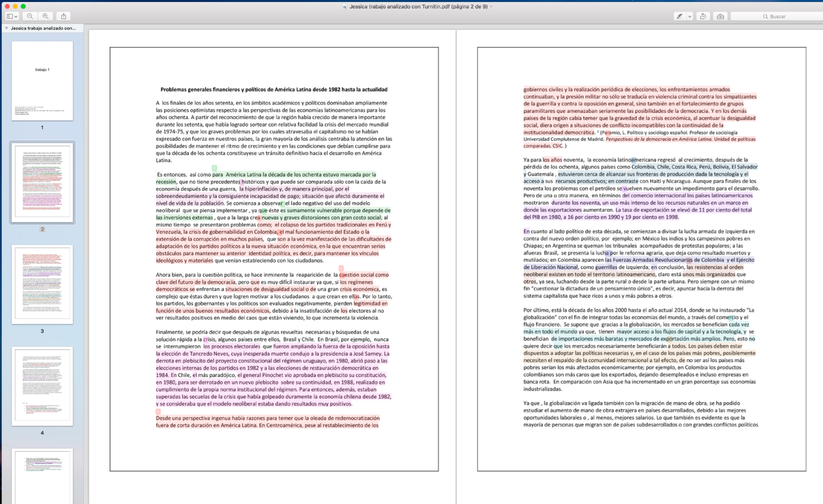Jump to page 3 thumbnail in sidebar
This screenshot has height=504, width=823.
[x=42, y=284]
